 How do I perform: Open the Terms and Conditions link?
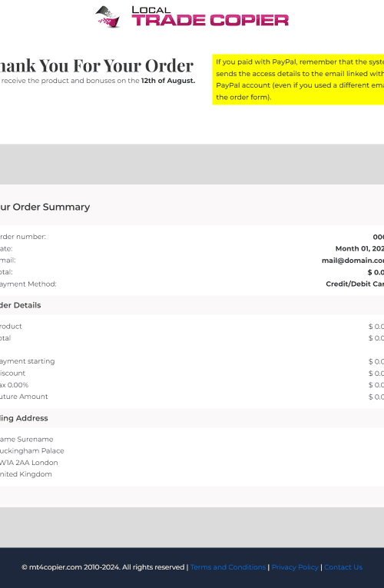pos(228,567)
